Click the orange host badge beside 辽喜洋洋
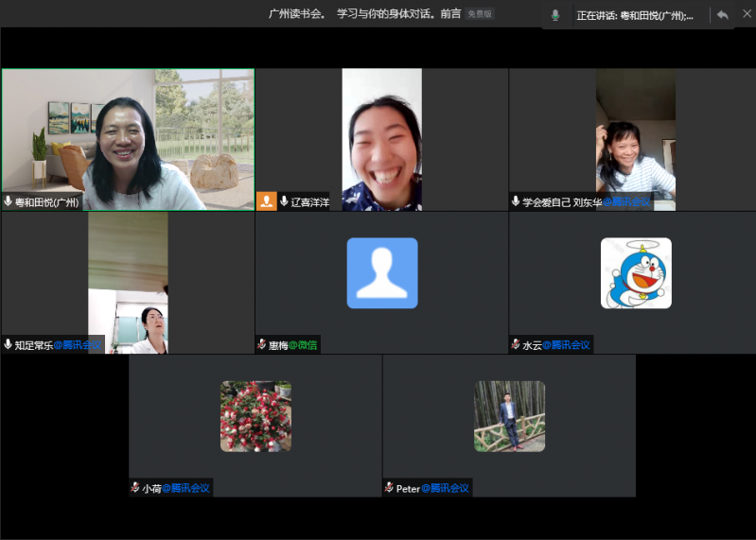The height and width of the screenshot is (540, 756). tap(267, 201)
